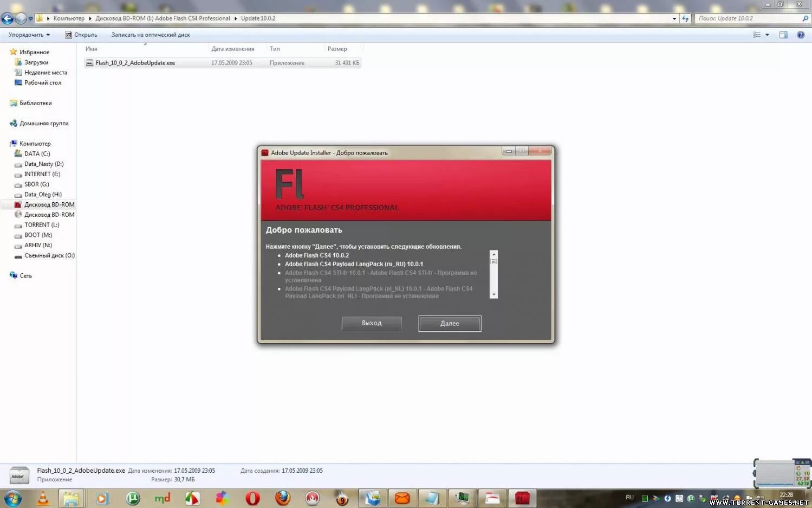This screenshot has width=812, height=508.
Task: Open recent pages dropdown next to arrows
Action: (x=31, y=18)
